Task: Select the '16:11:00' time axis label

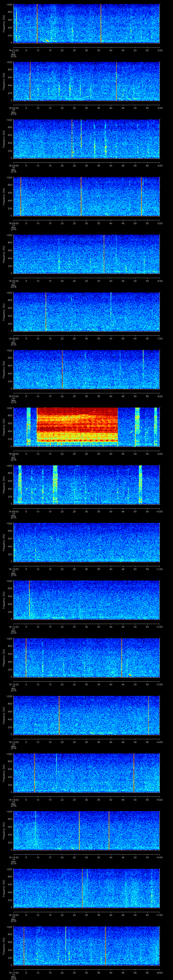Action: tap(13, 627)
